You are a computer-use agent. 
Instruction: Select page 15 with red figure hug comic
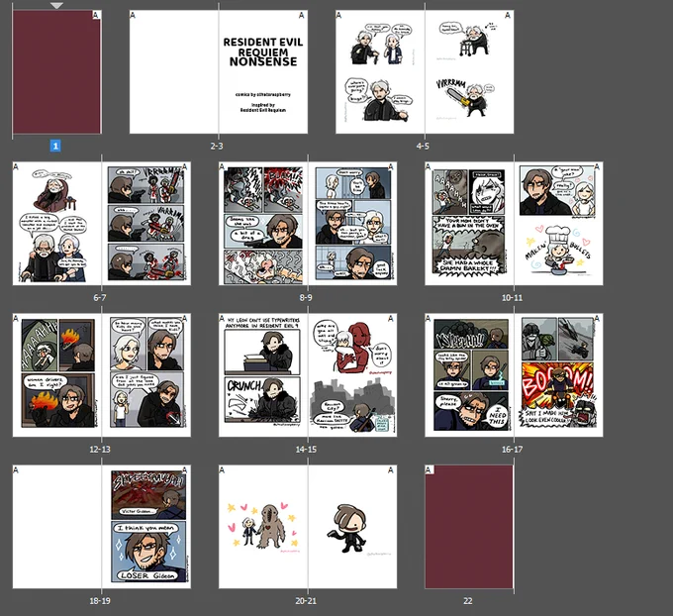click(352, 375)
